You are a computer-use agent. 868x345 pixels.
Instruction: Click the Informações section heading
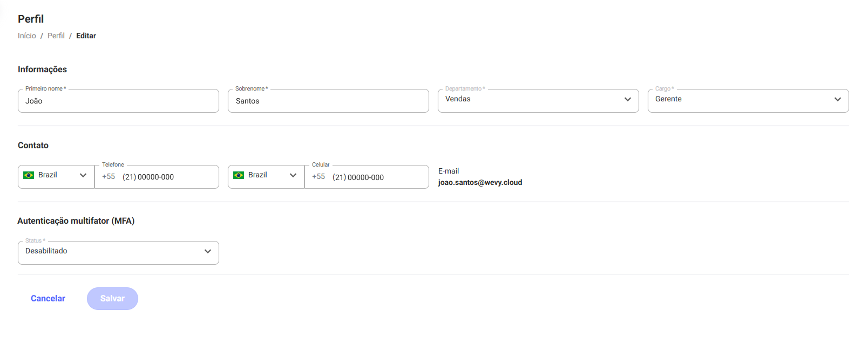click(x=42, y=70)
